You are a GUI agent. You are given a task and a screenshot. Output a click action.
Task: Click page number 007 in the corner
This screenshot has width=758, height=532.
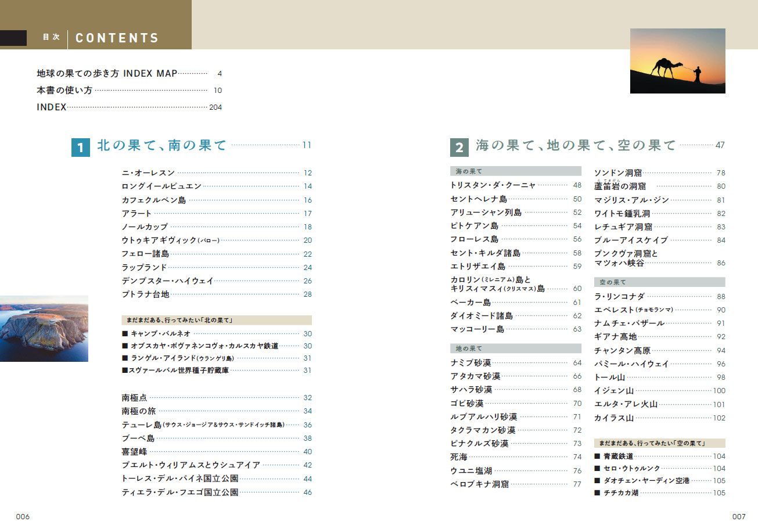(x=738, y=517)
